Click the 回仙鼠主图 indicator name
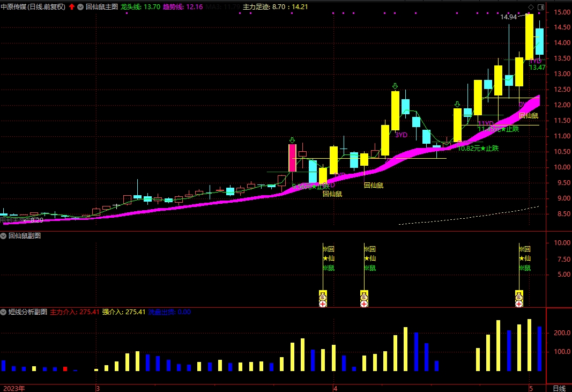The width and height of the screenshot is (572, 392). click(102, 6)
